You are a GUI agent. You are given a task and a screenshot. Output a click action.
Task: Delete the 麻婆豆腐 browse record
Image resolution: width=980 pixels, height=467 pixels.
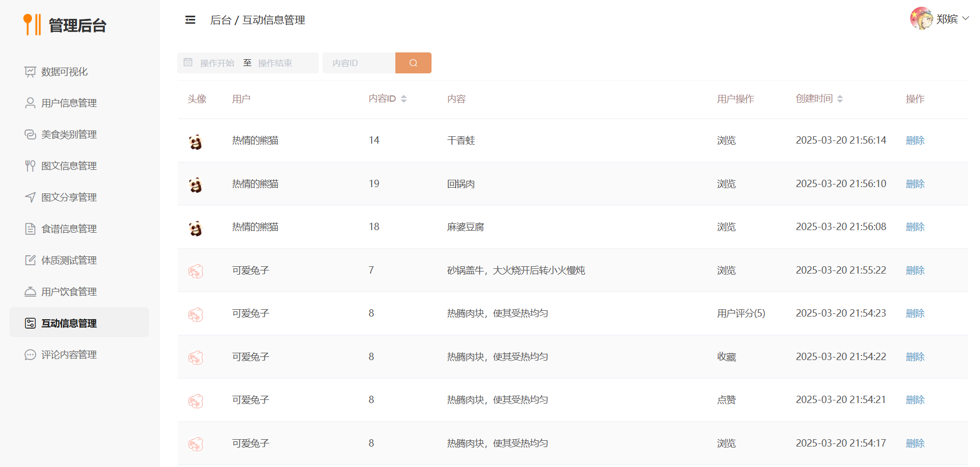(915, 227)
